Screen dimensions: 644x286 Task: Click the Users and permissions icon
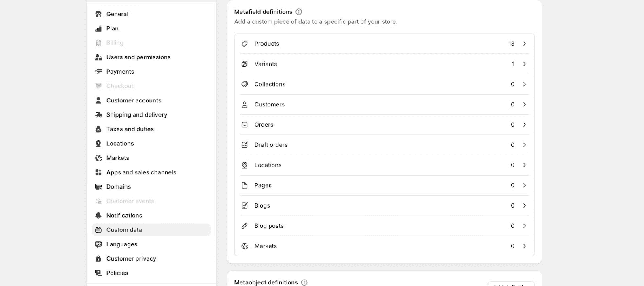point(98,57)
